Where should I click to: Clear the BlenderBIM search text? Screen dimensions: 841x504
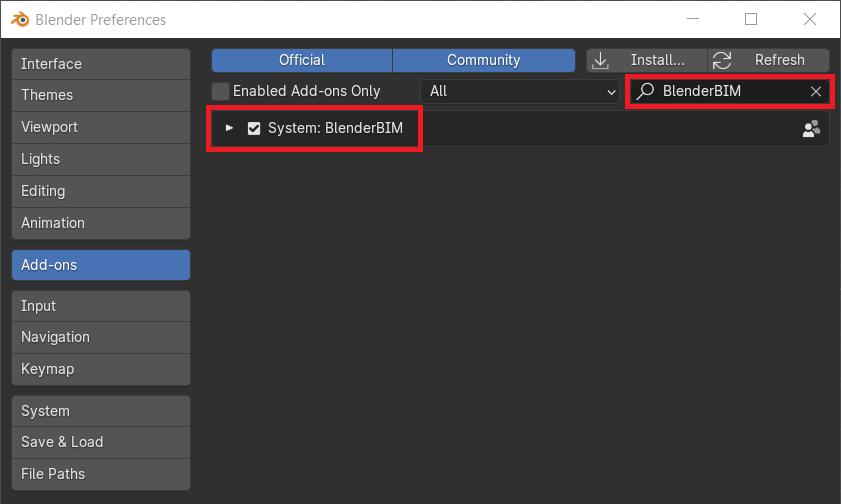click(816, 92)
